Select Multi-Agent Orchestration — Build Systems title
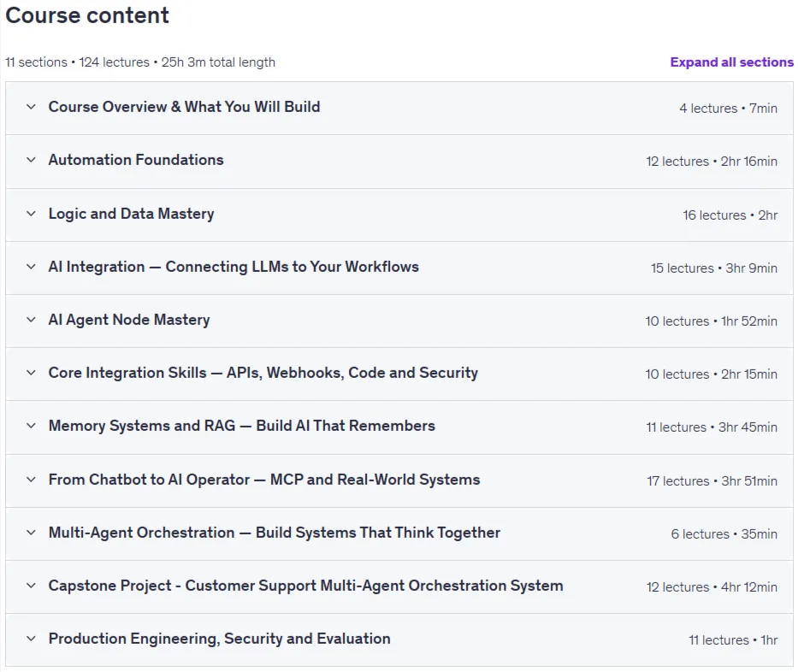This screenshot has height=672, width=798. 275,532
